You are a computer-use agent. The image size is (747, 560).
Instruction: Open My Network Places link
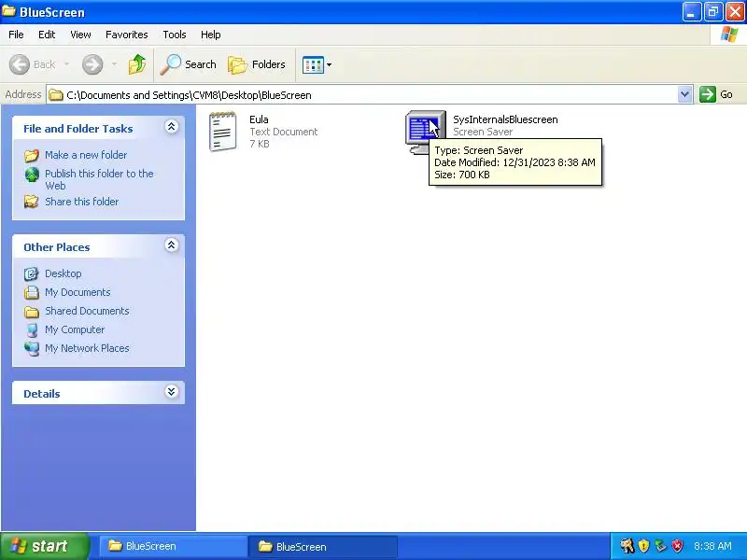87,348
